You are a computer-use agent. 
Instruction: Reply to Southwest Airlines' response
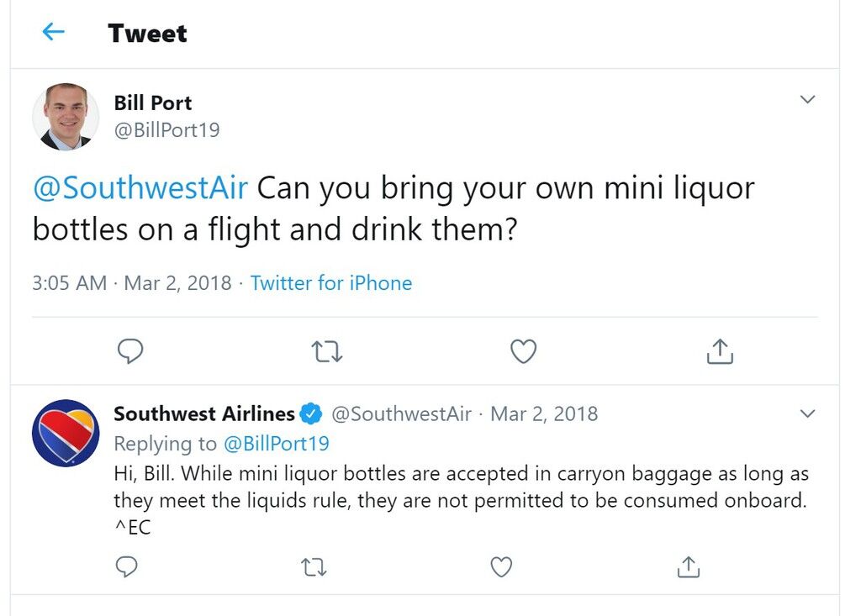(x=126, y=566)
